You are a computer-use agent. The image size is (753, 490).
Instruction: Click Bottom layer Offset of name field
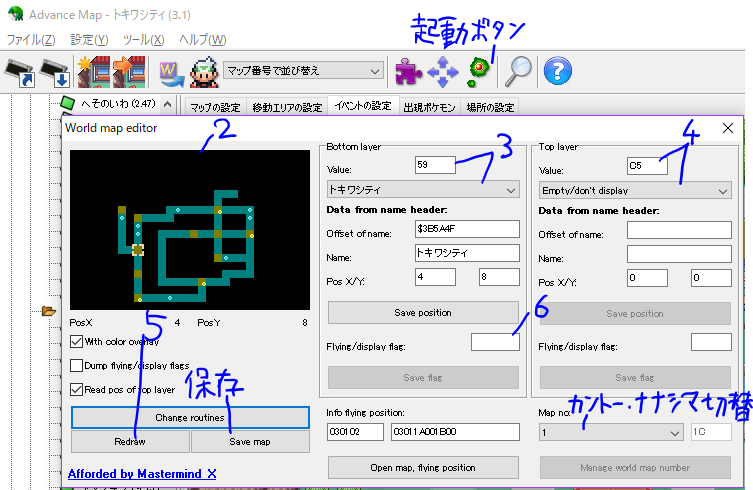point(467,229)
